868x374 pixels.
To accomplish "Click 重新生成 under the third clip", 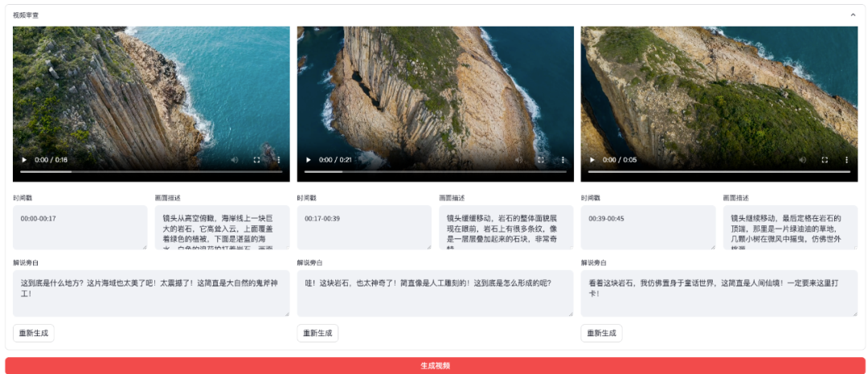I will 602,333.
